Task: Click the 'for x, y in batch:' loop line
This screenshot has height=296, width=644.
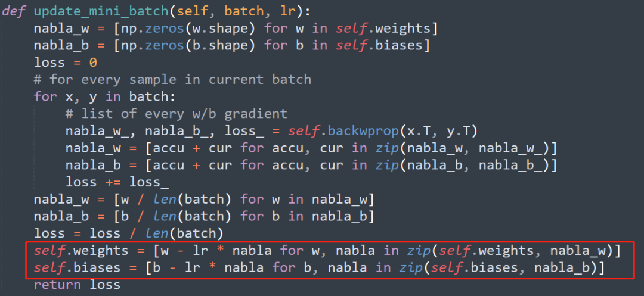Action: pos(104,96)
